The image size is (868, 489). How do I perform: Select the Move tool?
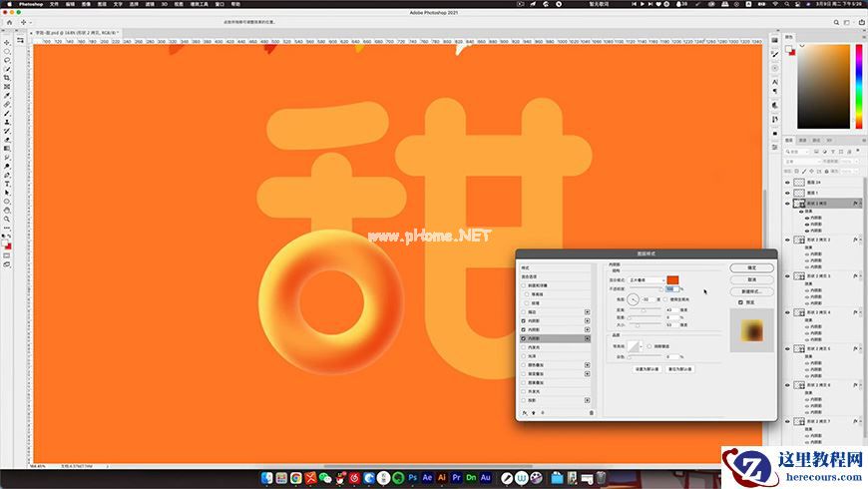click(7, 43)
